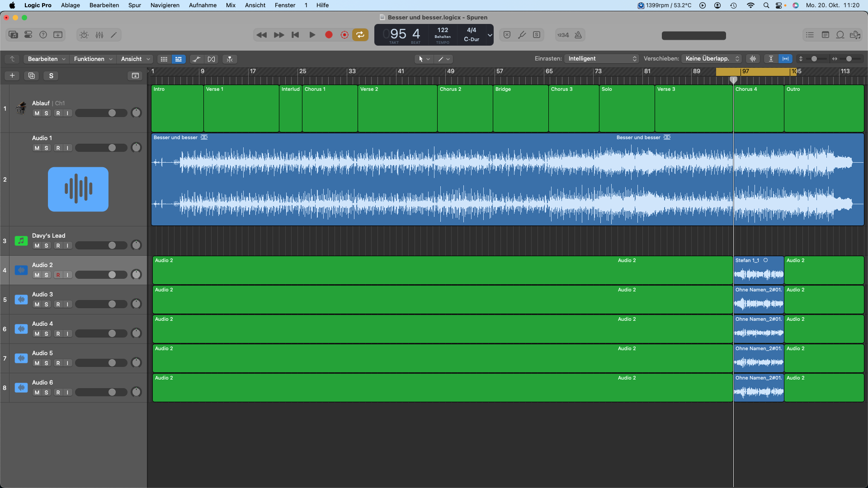868x488 pixels.
Task: Disable record arm on Audio 2 track
Action: tap(58, 275)
